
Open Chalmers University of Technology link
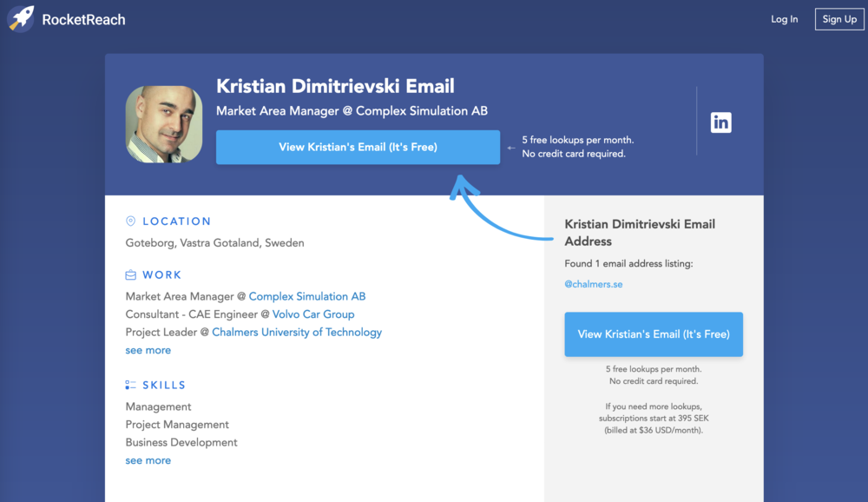(x=297, y=332)
